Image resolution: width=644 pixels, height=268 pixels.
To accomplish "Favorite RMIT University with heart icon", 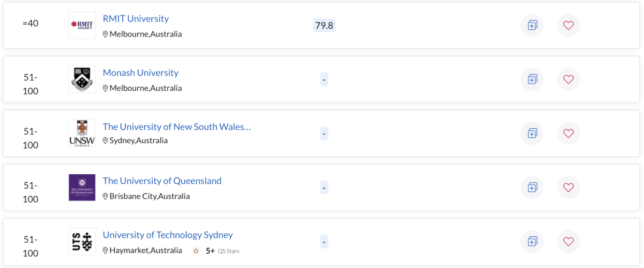I will pos(568,26).
